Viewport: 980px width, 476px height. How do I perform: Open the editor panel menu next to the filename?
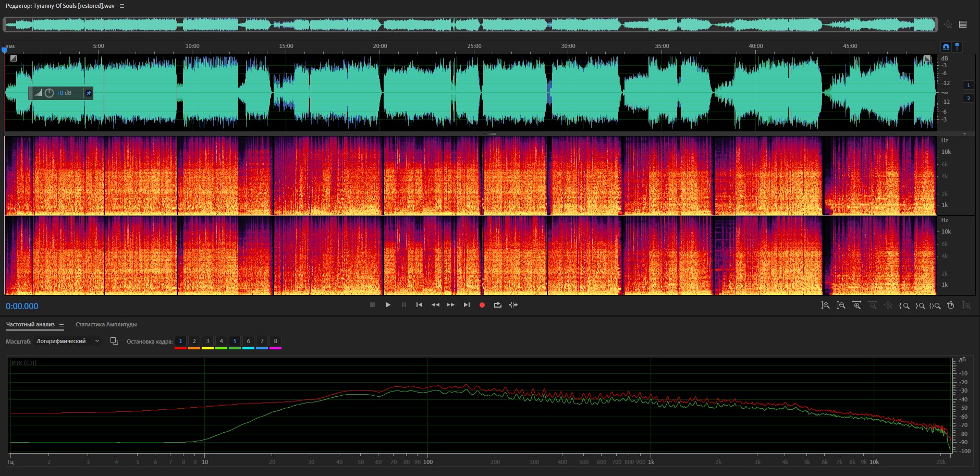[x=122, y=6]
